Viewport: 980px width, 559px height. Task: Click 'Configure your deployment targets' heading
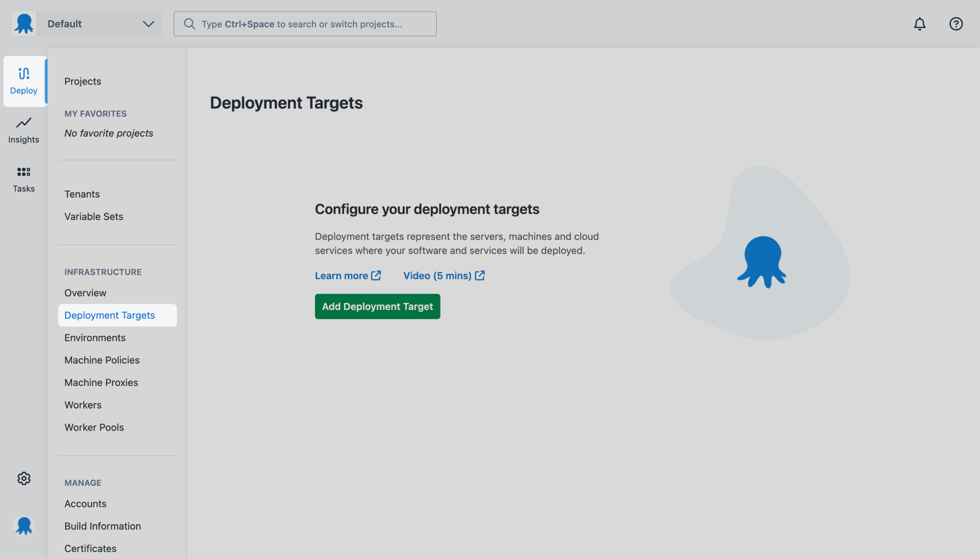click(x=427, y=209)
